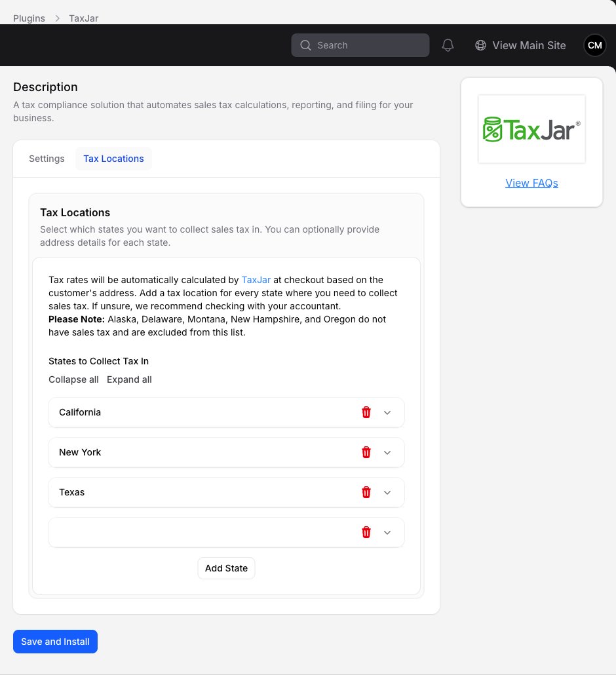Viewport: 616px width, 675px height.
Task: Click the TaxJar breadcrumb item
Action: 83,18
